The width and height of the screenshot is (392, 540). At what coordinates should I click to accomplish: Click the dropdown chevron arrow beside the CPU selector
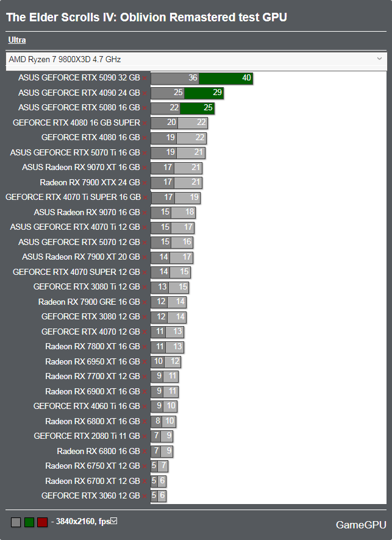379,59
